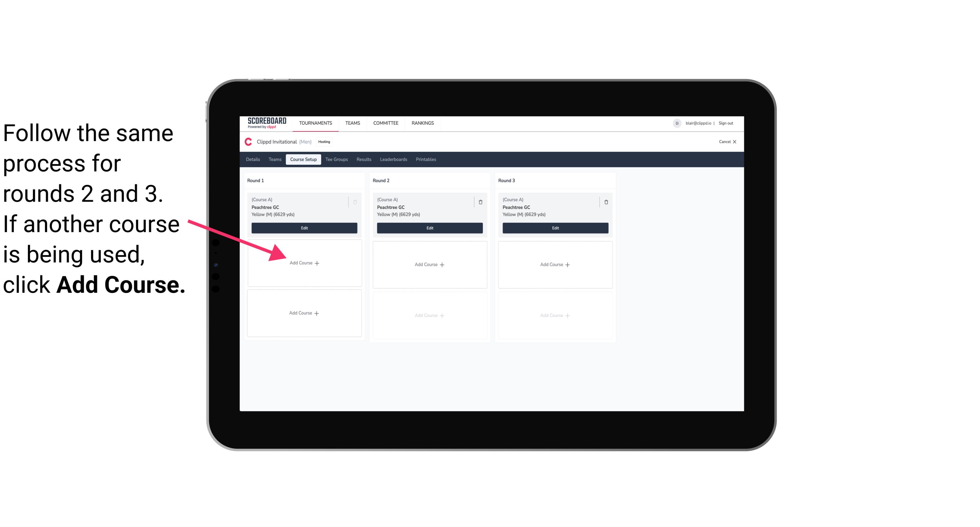
Task: Click Add Course for Round 2
Action: click(429, 264)
